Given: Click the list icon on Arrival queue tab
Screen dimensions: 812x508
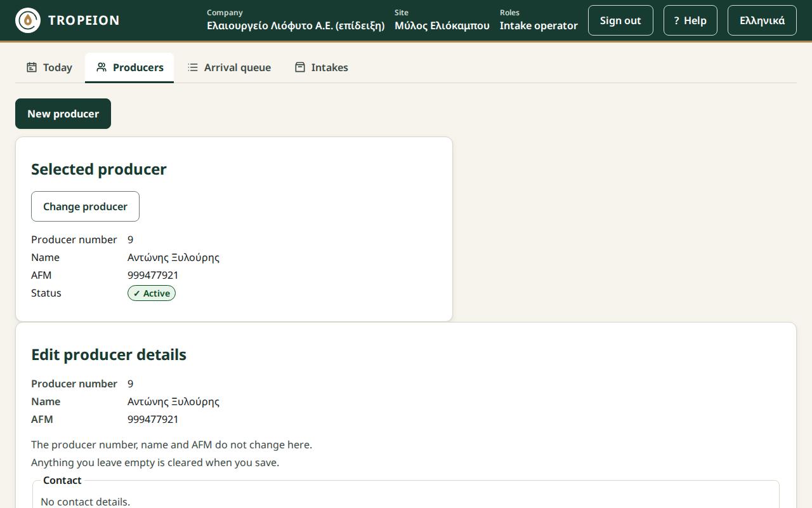Looking at the screenshot, I should pyautogui.click(x=193, y=67).
